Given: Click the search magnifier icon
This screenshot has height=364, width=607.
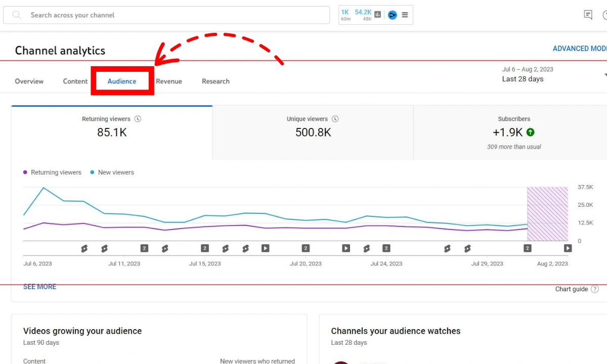Looking at the screenshot, I should 17,15.
